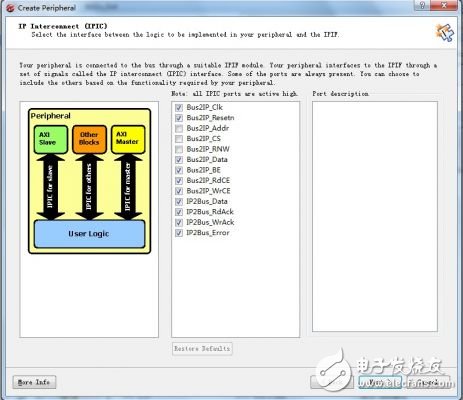Click the Restore Defaults button

[x=202, y=349]
